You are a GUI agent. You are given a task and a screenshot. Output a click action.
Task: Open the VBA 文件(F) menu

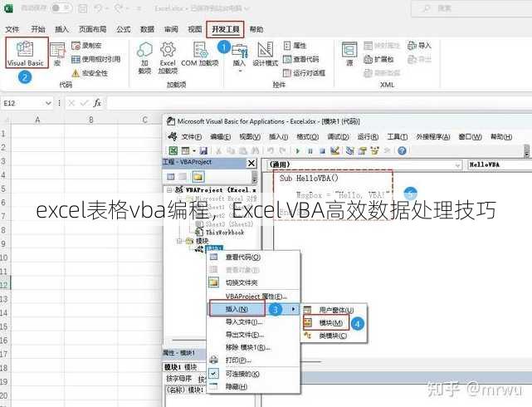click(192, 137)
